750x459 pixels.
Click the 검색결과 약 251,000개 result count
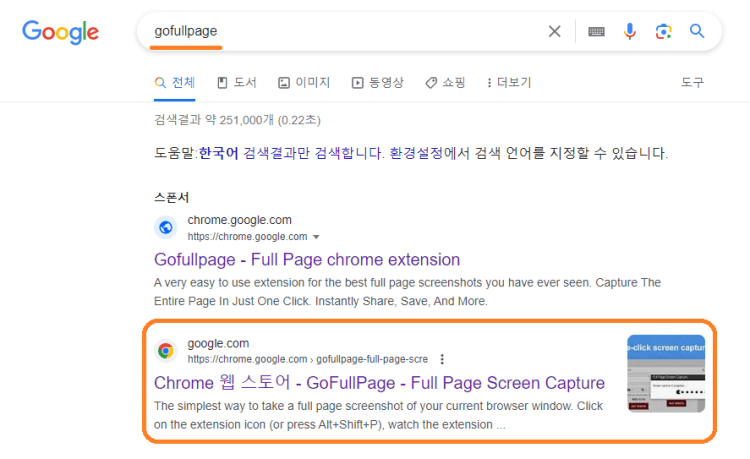237,120
